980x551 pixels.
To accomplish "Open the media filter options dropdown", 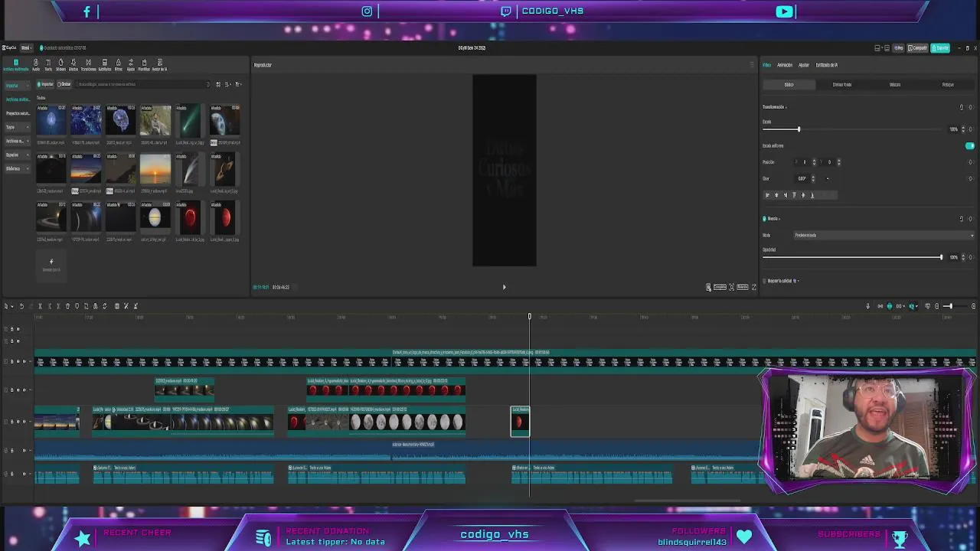I will click(238, 84).
